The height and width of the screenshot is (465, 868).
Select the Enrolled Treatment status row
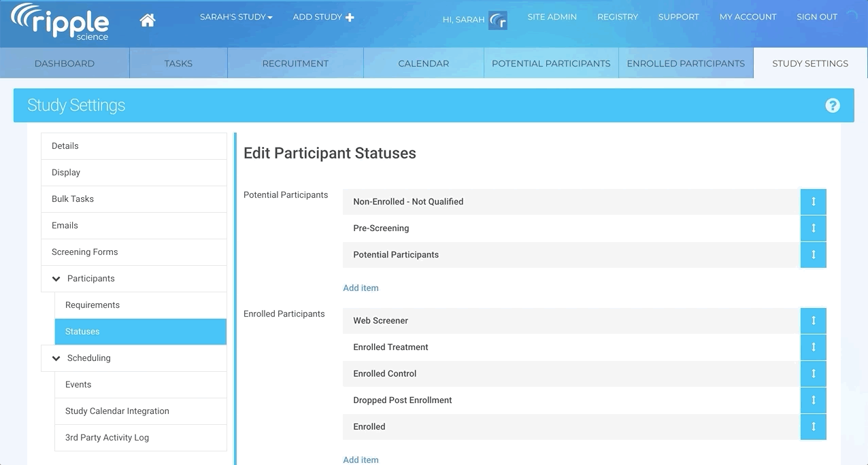(390, 347)
